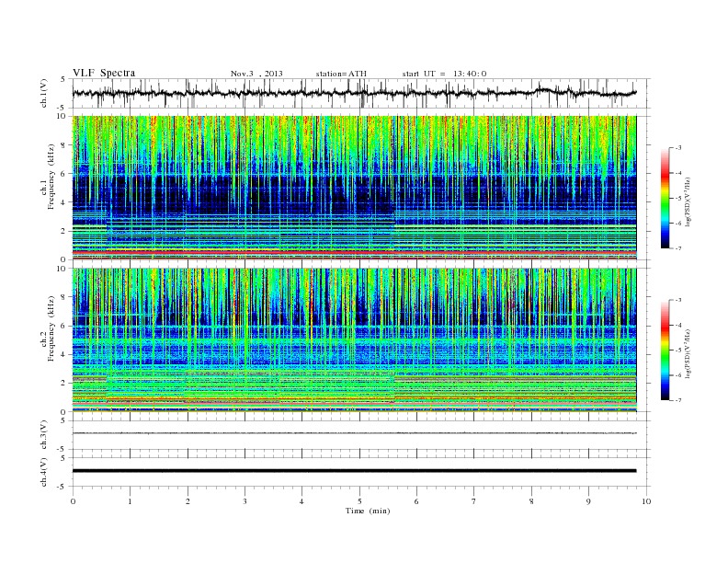Click the "1" time axis tick label
This screenshot has height=563, width=728.
click(x=130, y=501)
